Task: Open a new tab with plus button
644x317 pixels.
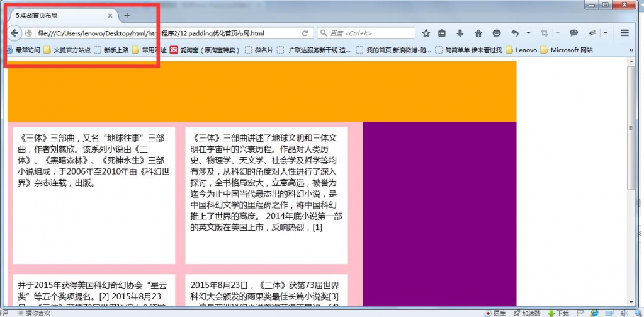Action: pos(127,16)
